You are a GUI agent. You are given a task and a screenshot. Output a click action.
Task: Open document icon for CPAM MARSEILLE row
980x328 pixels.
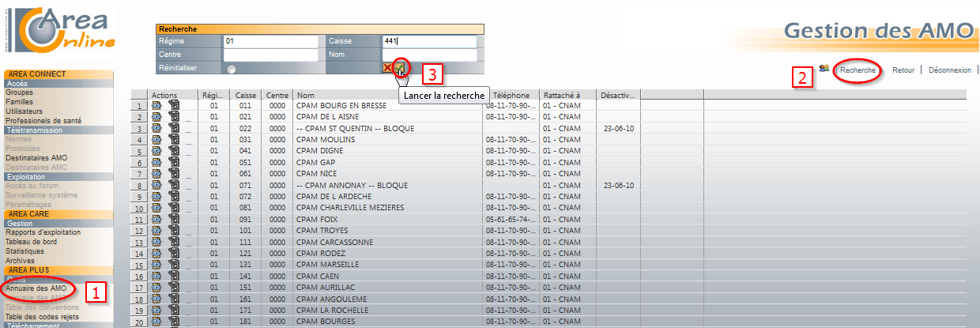pyautogui.click(x=174, y=264)
